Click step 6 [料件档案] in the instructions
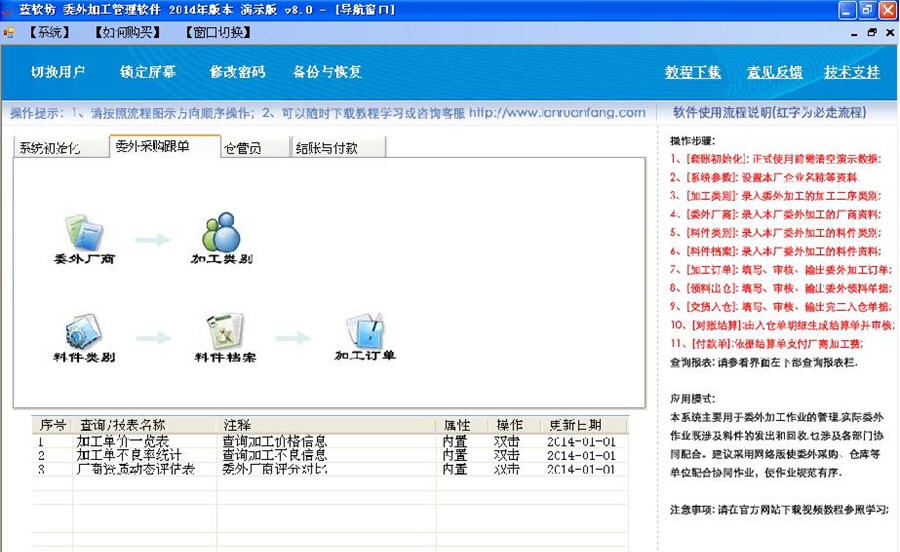900x552 pixels. click(x=775, y=251)
